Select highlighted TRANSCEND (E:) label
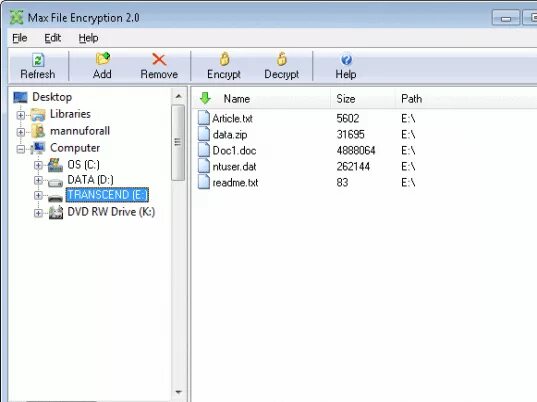 click(107, 195)
